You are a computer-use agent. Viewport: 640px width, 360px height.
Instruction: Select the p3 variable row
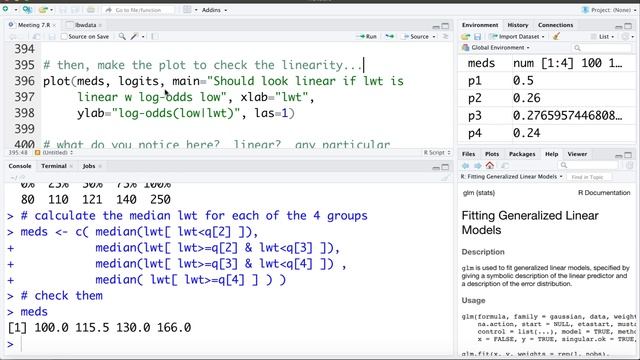(x=547, y=116)
